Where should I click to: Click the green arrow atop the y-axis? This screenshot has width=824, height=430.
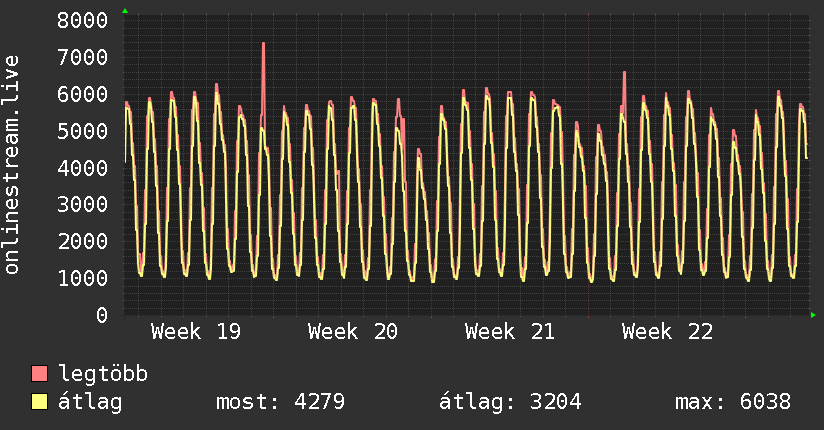point(125,11)
